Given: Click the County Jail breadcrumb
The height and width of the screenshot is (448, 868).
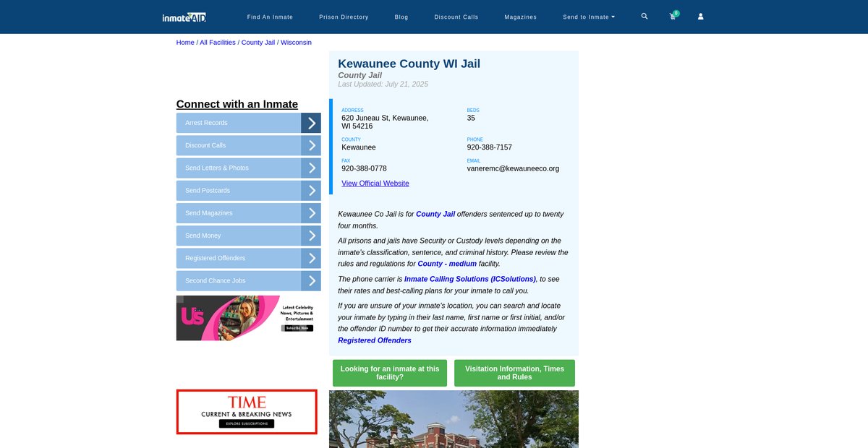Looking at the screenshot, I should (x=258, y=43).
